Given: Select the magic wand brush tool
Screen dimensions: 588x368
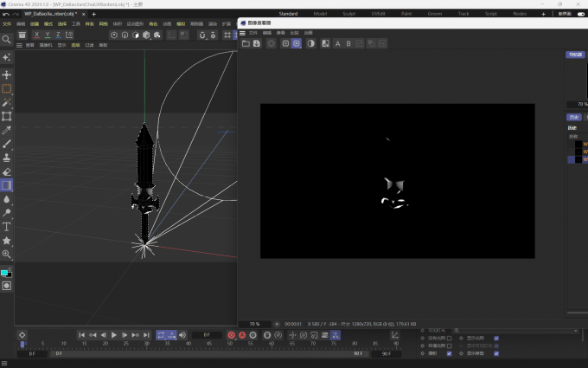Looking at the screenshot, I should point(6,102).
